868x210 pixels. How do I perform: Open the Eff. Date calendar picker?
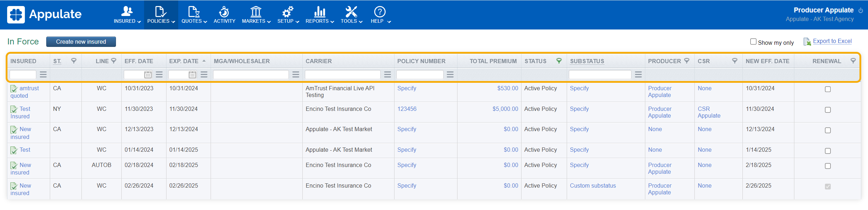click(148, 75)
